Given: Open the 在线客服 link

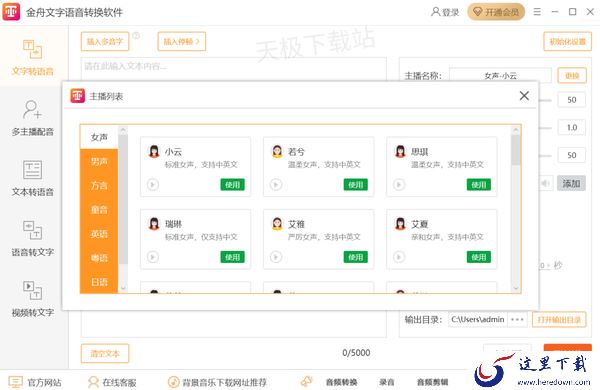Looking at the screenshot, I should coord(112,382).
